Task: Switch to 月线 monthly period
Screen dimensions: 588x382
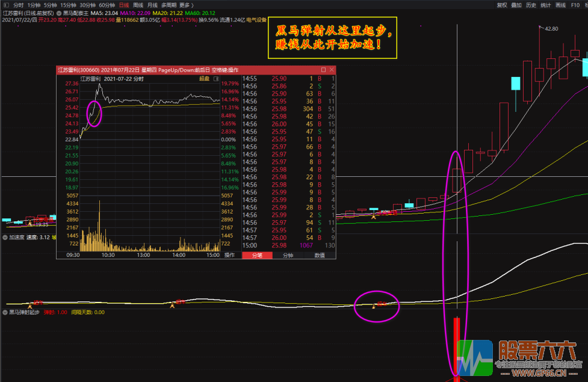Action: point(152,5)
